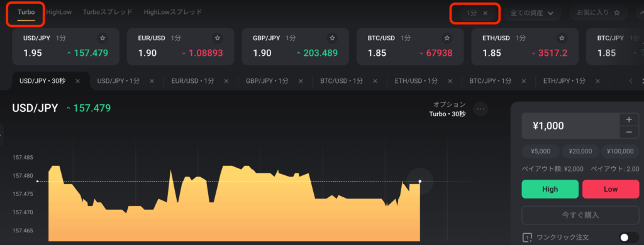Mark ETH/USD card as favorite
Image resolution: width=644 pixels, height=245 pixels.
point(562,38)
